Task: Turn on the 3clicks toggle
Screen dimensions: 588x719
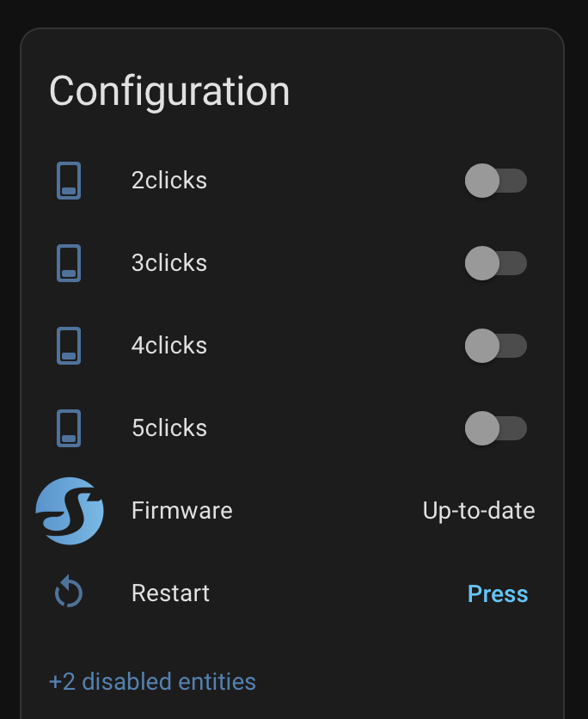Action: pyautogui.click(x=495, y=263)
